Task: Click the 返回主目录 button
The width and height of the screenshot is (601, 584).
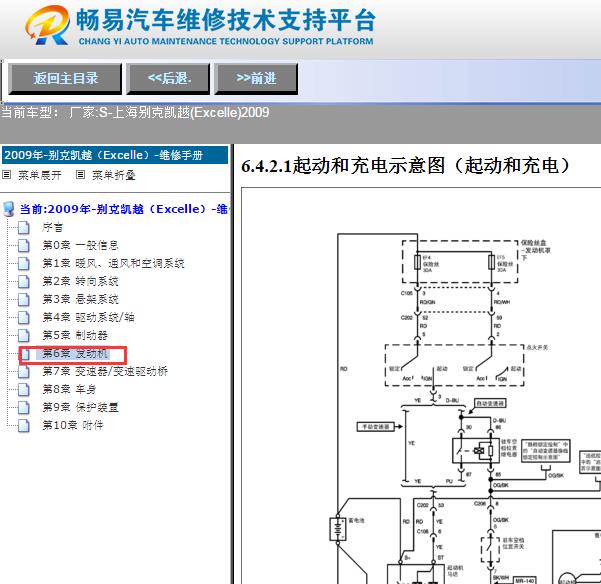Action: [x=65, y=79]
